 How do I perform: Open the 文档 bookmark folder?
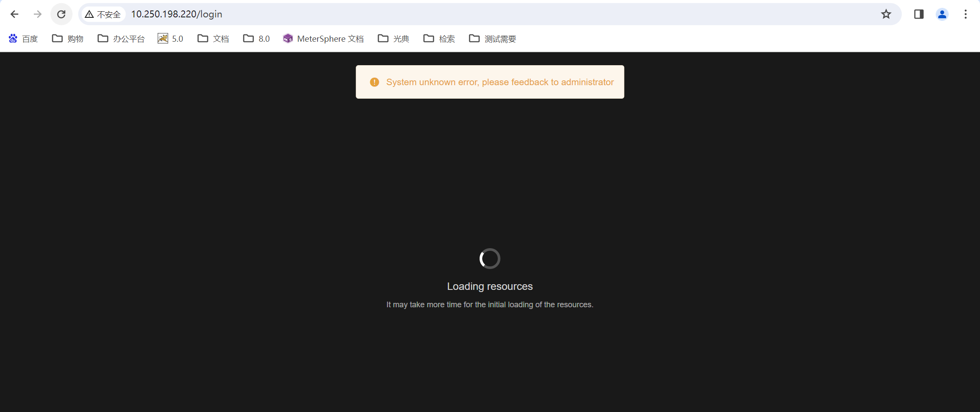(x=213, y=39)
